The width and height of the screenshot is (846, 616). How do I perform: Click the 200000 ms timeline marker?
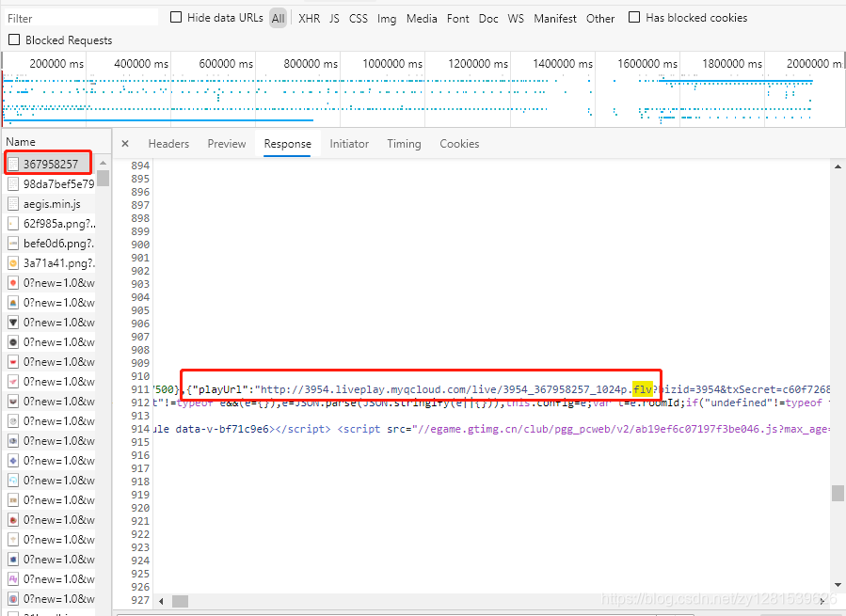(x=56, y=64)
